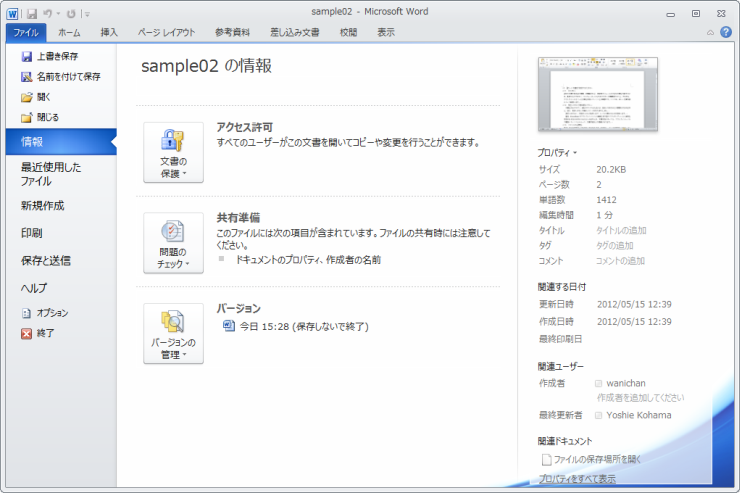Select 上書き保存 in the sidebar
This screenshot has height=493, width=740.
click(50, 56)
